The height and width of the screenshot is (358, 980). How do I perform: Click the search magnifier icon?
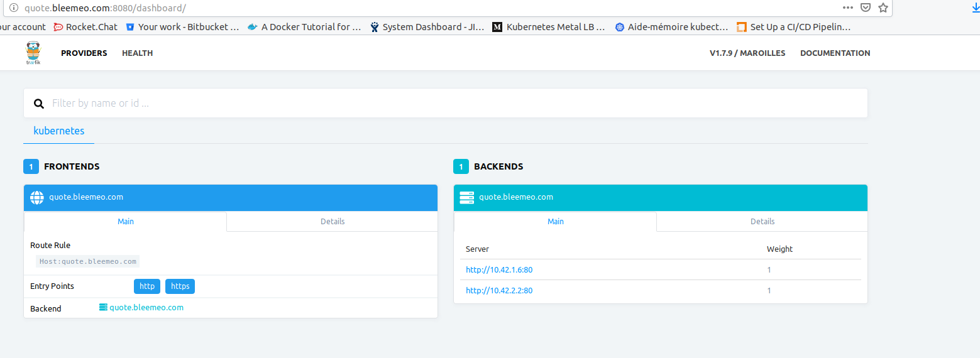point(38,104)
